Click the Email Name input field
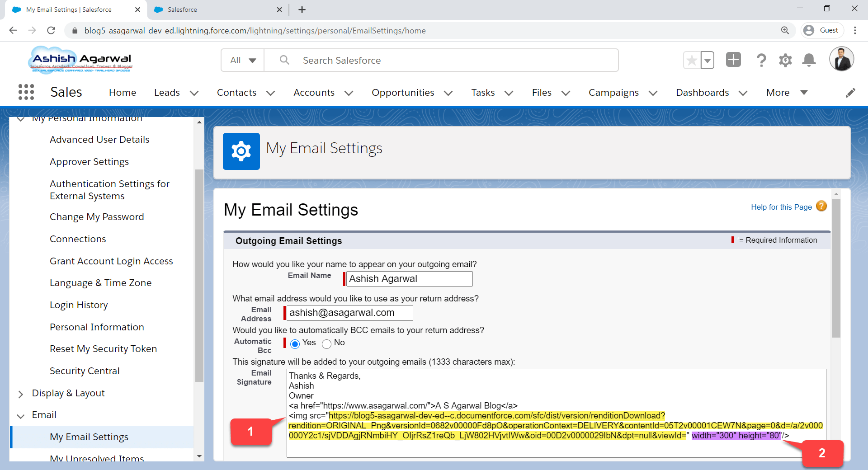The height and width of the screenshot is (470, 868). coord(410,279)
